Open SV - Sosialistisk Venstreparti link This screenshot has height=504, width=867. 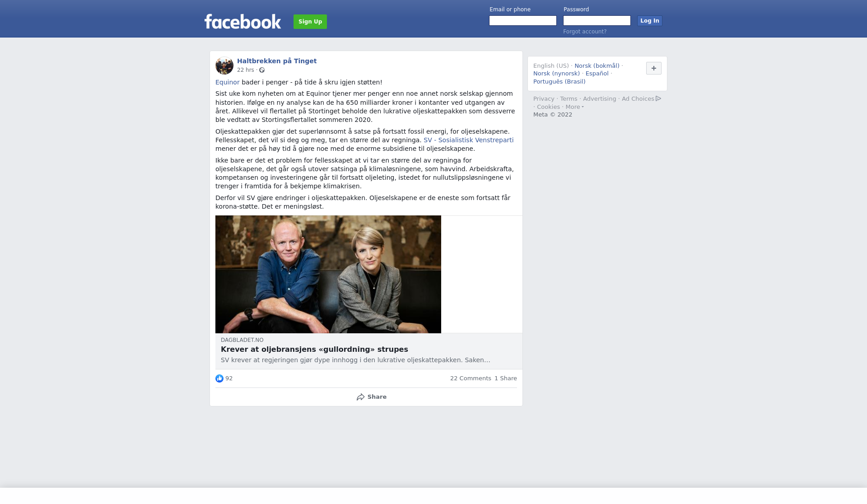(468, 140)
